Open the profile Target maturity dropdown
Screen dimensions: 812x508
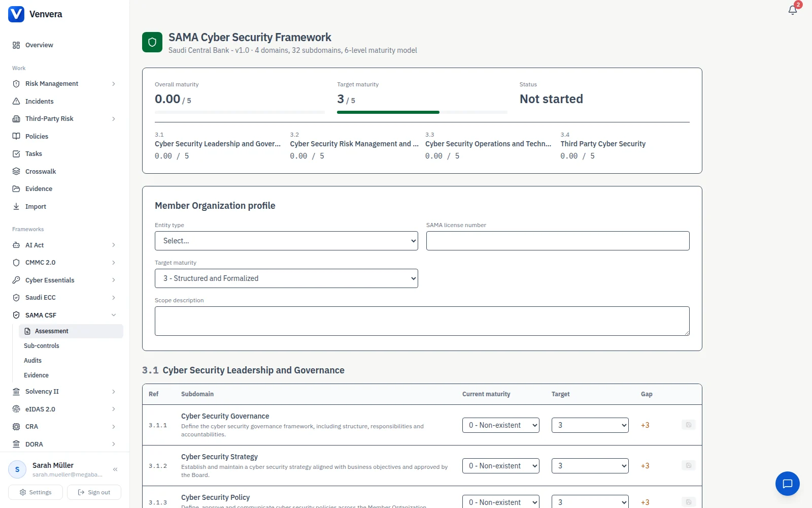pyautogui.click(x=286, y=278)
